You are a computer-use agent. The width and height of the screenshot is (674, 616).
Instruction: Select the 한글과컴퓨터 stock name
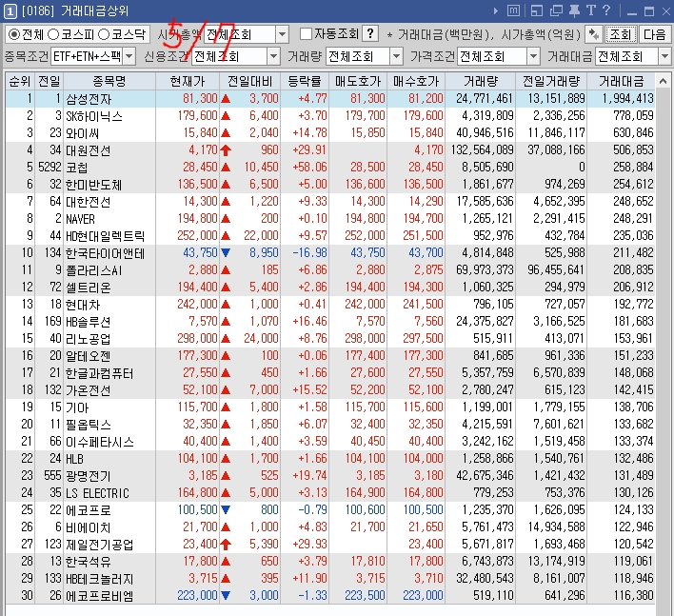[x=99, y=373]
